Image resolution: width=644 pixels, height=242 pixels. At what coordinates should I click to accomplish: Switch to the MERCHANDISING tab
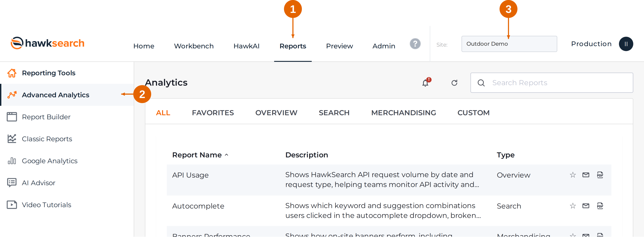pyautogui.click(x=403, y=113)
